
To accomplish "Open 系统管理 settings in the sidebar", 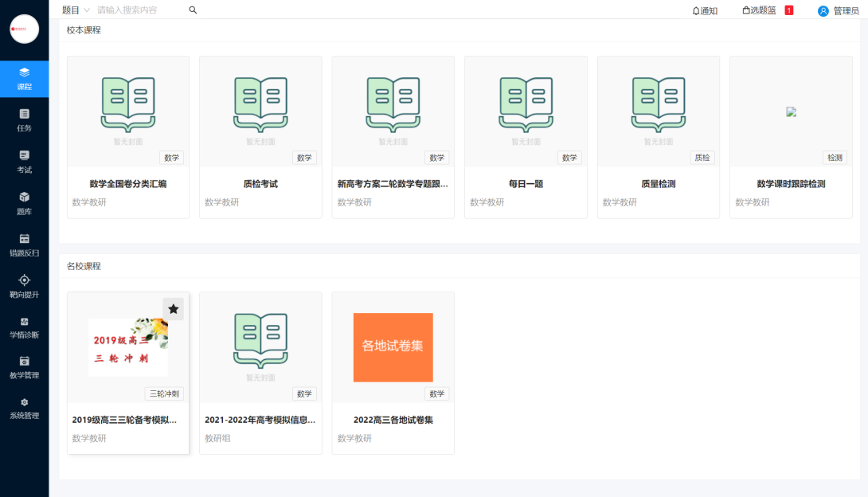I will [x=25, y=409].
